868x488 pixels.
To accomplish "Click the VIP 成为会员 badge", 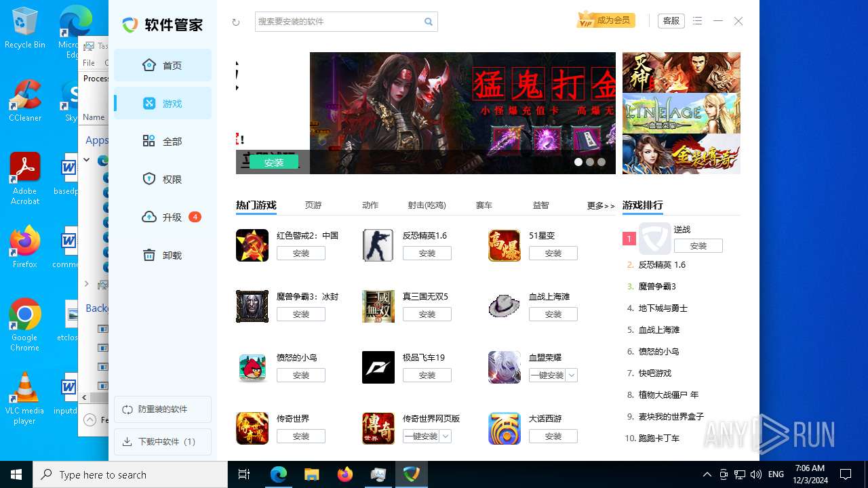I will tap(605, 20).
